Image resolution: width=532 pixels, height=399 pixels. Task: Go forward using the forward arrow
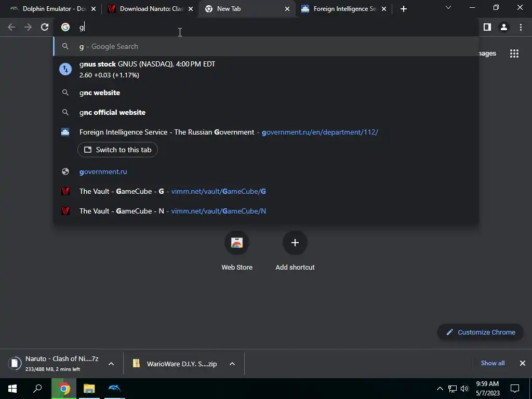[x=28, y=27]
